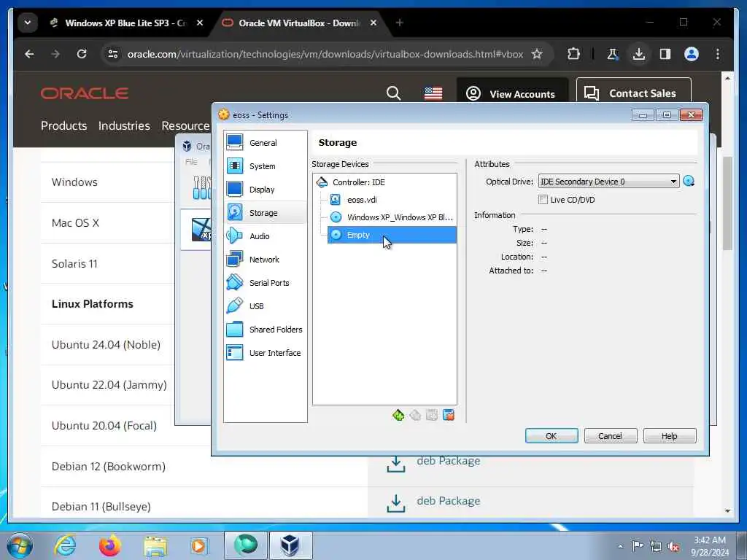
Task: Click the Oracle site search icon
Action: point(393,93)
